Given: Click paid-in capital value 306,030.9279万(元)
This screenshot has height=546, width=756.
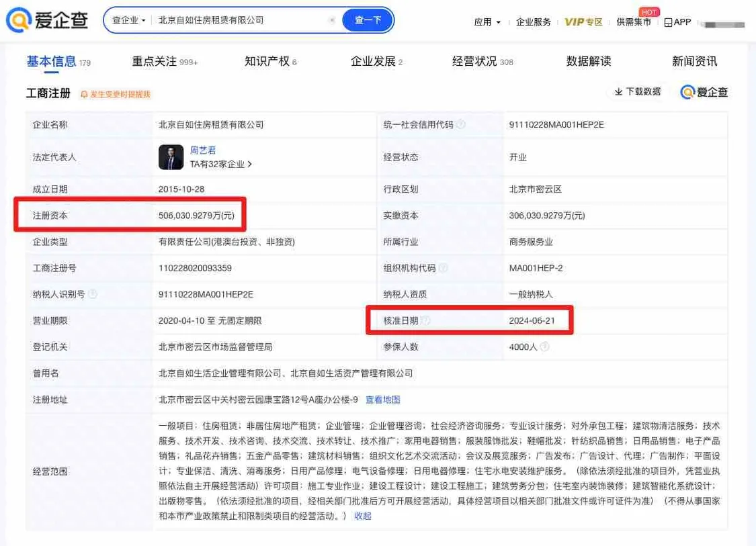Looking at the screenshot, I should point(547,216).
